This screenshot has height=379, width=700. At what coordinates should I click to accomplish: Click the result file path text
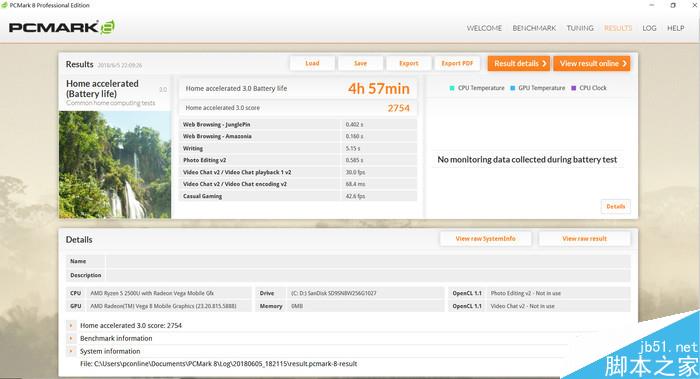coord(218,364)
